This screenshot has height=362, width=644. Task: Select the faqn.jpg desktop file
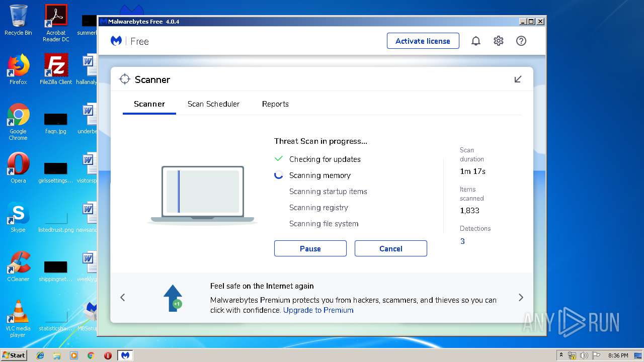point(56,124)
